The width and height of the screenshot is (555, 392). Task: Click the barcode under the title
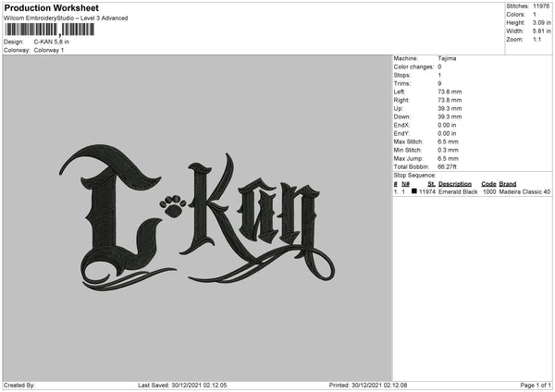coord(50,30)
